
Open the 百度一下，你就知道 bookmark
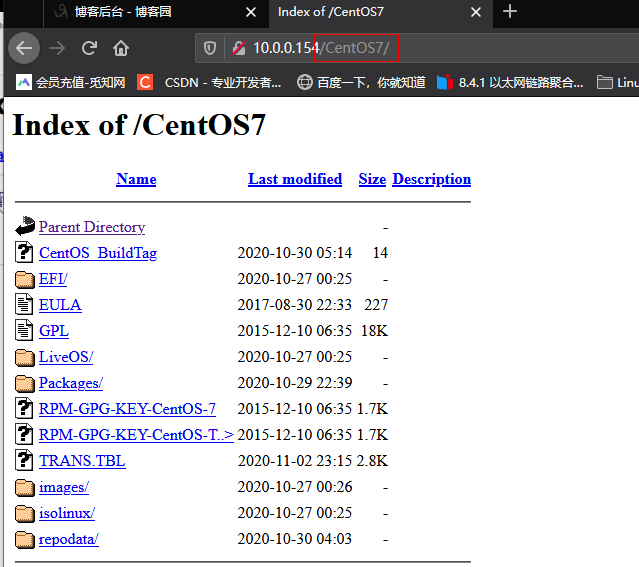(x=361, y=83)
